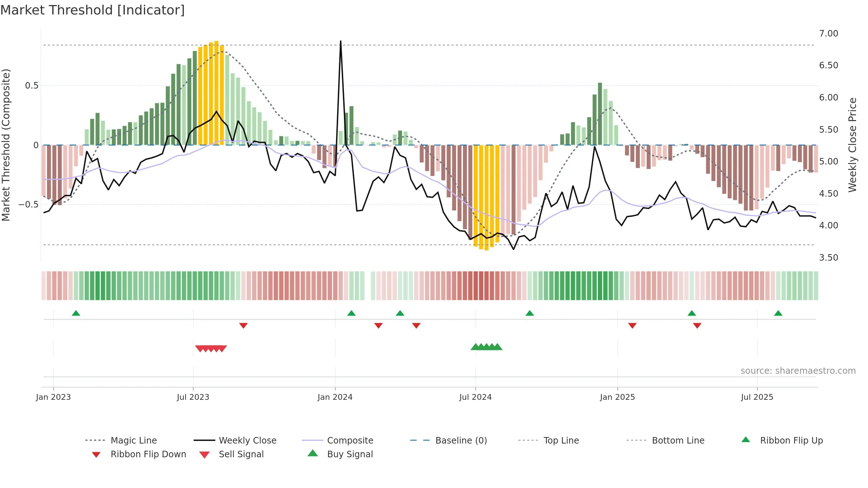Click the 4.00 price tick label

point(829,226)
